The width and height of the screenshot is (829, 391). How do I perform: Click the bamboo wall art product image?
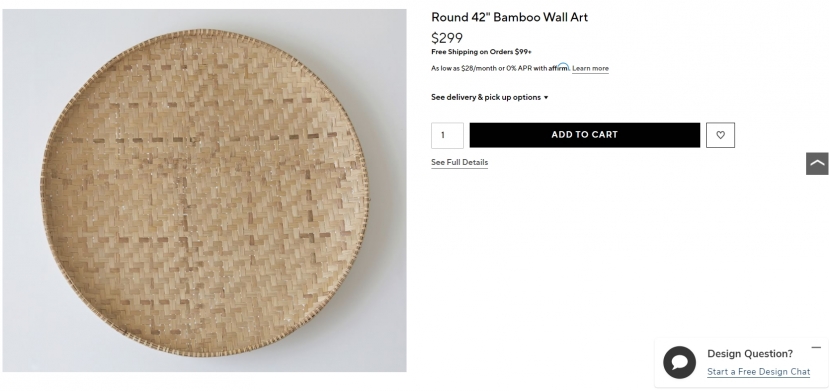[205, 190]
